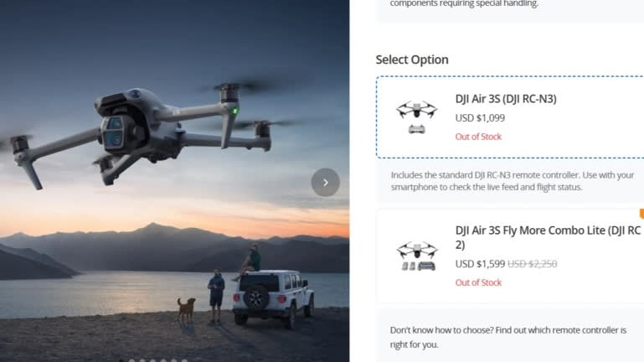The image size is (644, 362).
Task: Jump to the last carousel indicator dot
Action: [184, 361]
